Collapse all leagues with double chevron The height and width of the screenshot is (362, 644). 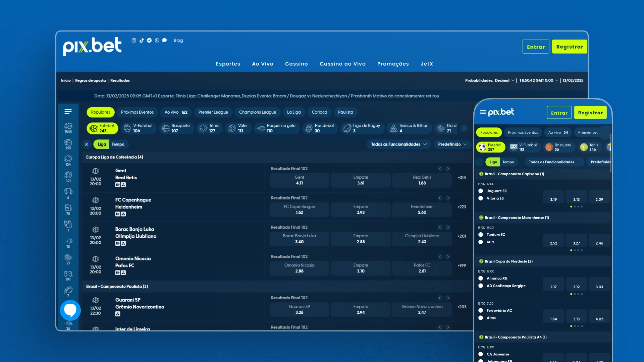87,144
